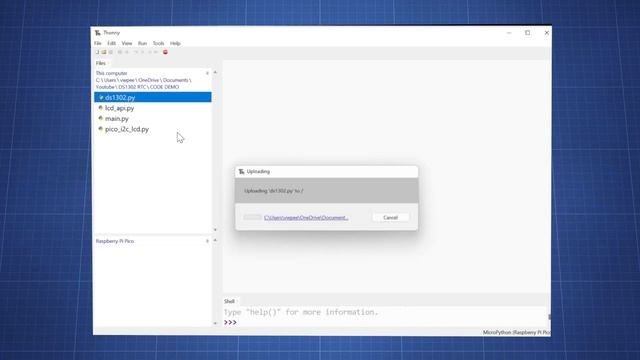Click the Thonny title bar app icon
640x360 pixels.
pos(98,33)
